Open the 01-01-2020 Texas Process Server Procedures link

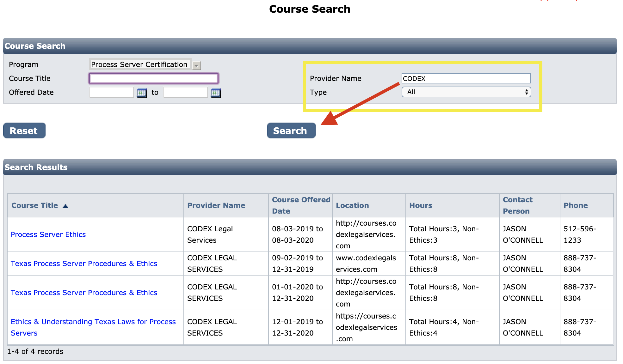[x=84, y=293]
